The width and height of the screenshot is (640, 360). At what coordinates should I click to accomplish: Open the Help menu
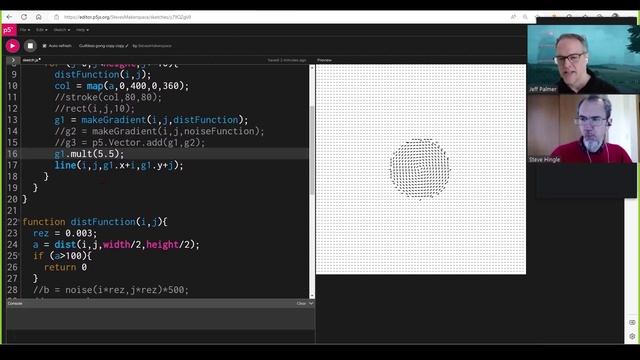click(x=82, y=30)
